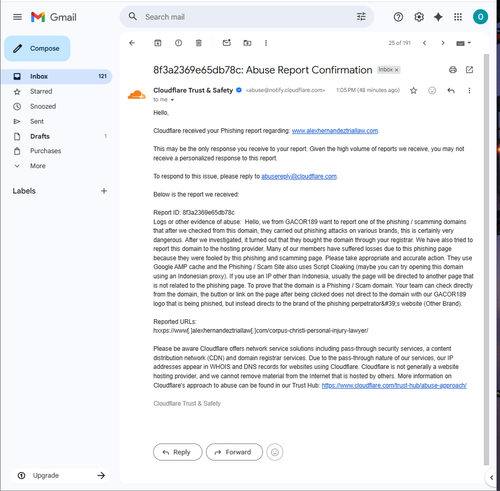Open the Gemini sparkle icon
The height and width of the screenshot is (491, 500).
[438, 17]
